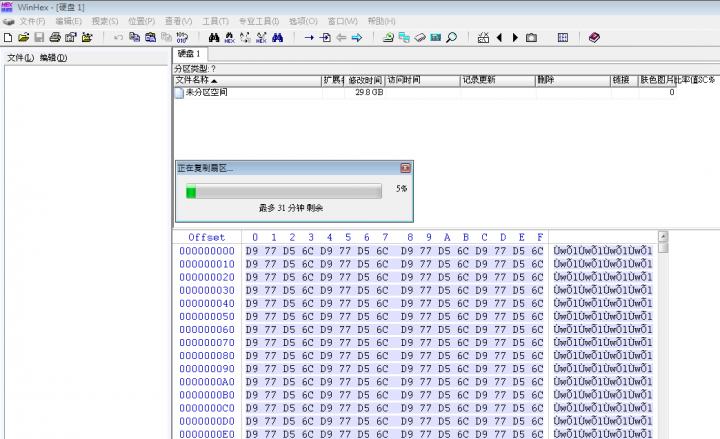Image resolution: width=720 pixels, height=439 pixels.
Task: Create a new file with the blank page icon
Action: pos(8,38)
